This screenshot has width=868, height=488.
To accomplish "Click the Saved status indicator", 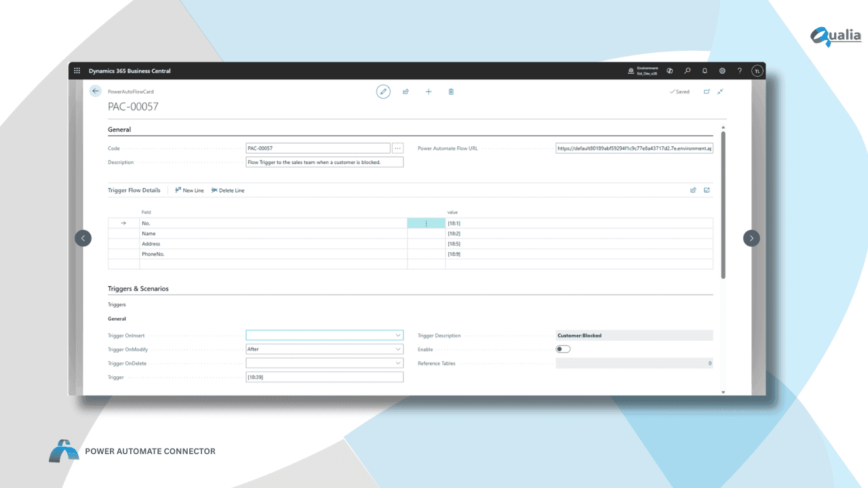I will click(679, 91).
